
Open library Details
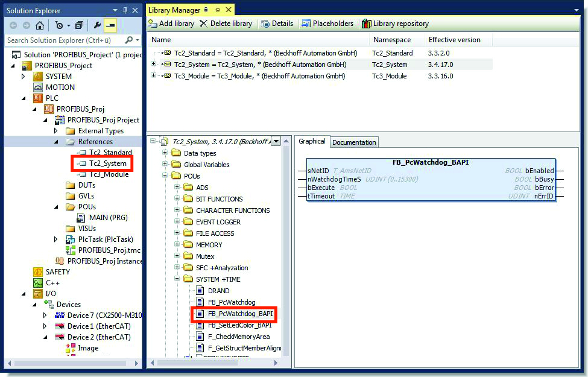(277, 24)
